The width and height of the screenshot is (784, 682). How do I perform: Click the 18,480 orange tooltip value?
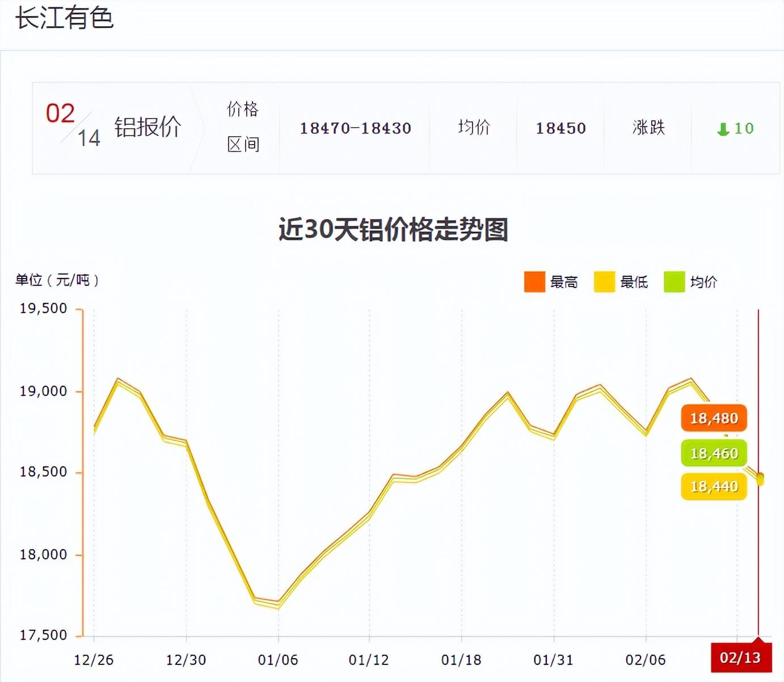point(714,419)
